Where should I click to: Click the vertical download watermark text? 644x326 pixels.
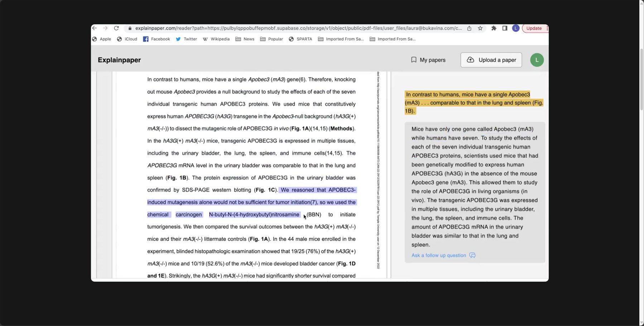(x=378, y=170)
